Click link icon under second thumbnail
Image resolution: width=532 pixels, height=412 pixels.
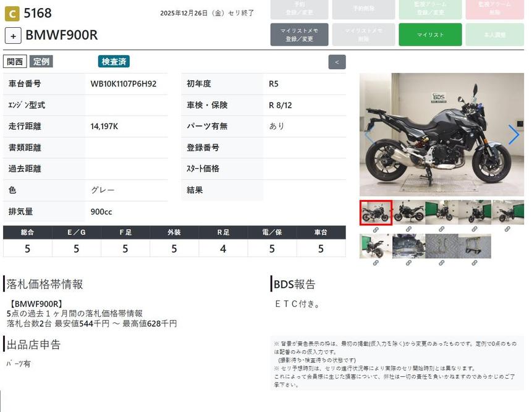coord(408,230)
